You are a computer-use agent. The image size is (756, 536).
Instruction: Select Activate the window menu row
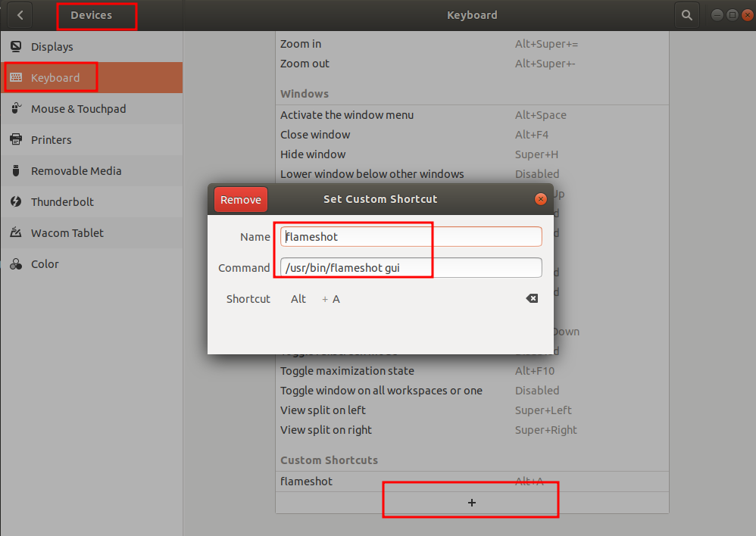[x=472, y=115]
